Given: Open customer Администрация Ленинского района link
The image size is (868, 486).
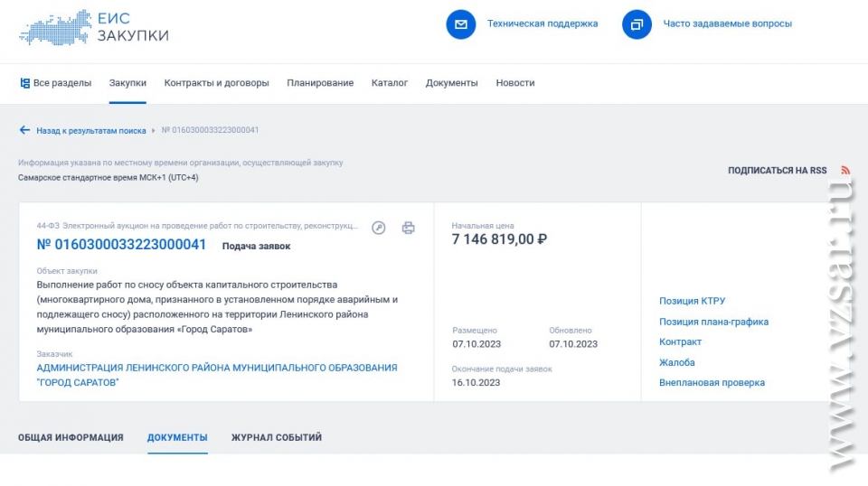Looking at the screenshot, I should coord(217,375).
